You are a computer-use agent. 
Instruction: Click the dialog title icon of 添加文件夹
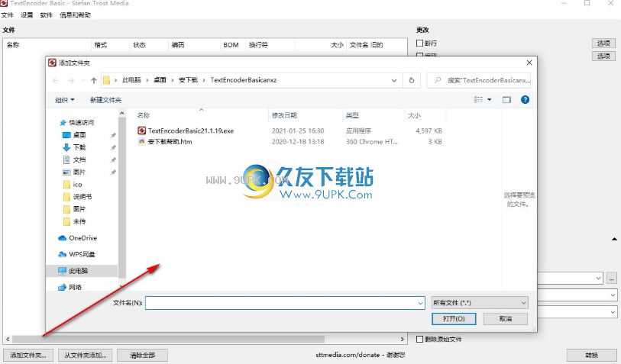point(52,63)
